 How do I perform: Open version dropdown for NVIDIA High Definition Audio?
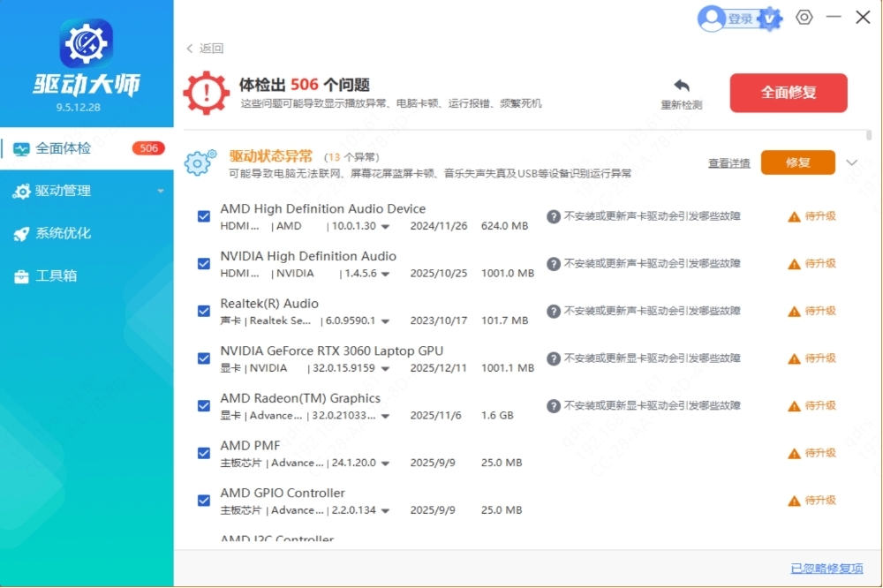386,274
